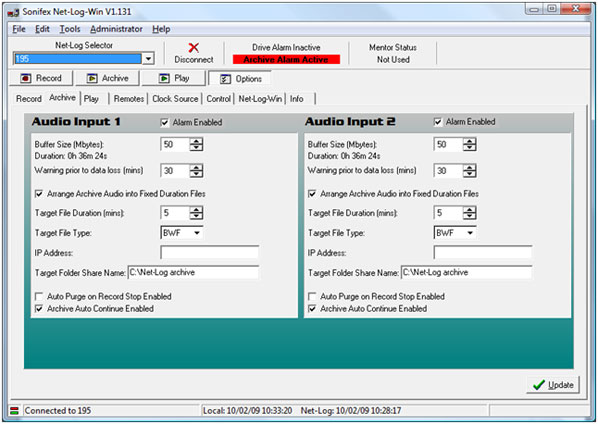This screenshot has height=424, width=598.
Task: Click Target File Duration value field, Input 2
Action: [x=448, y=213]
